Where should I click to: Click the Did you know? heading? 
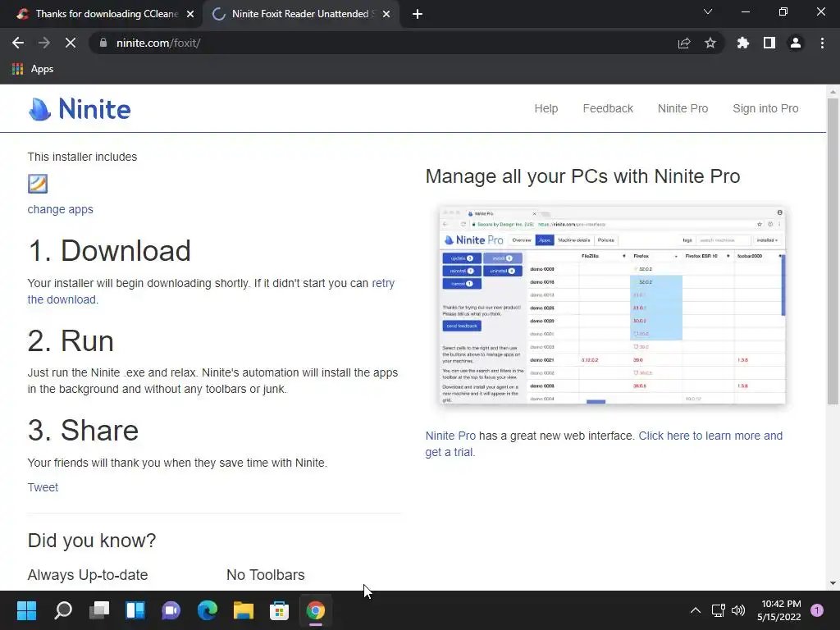(x=92, y=541)
